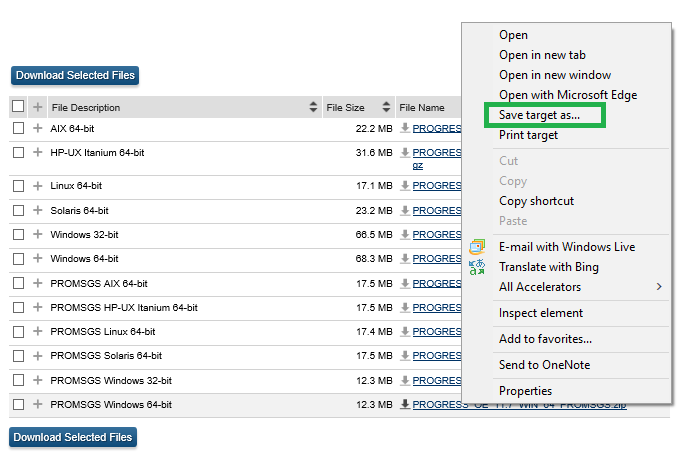Check the PROMSGS Linux 64-bit checkbox
The image size is (687, 455).
coord(18,332)
